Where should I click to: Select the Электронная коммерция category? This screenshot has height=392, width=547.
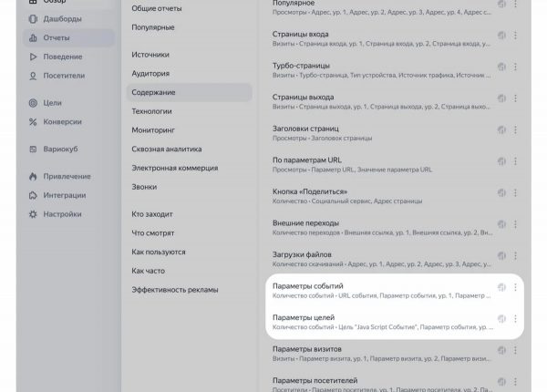pos(175,168)
